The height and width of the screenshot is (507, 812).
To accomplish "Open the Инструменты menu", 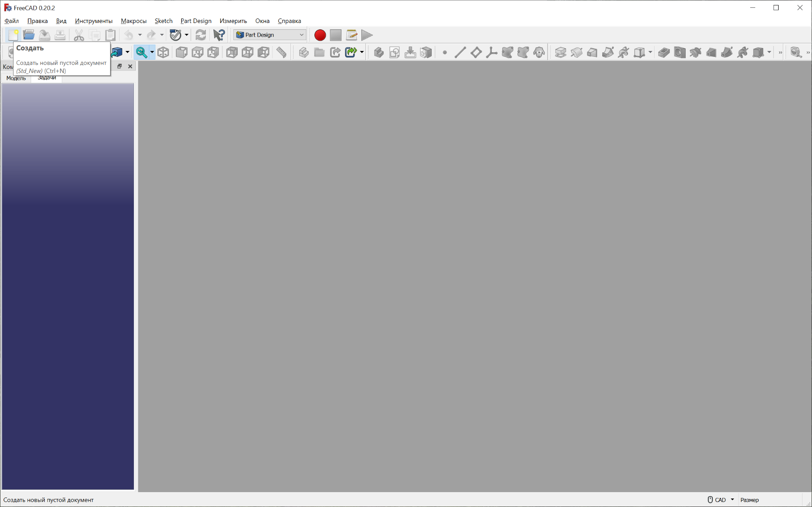I will tap(93, 21).
